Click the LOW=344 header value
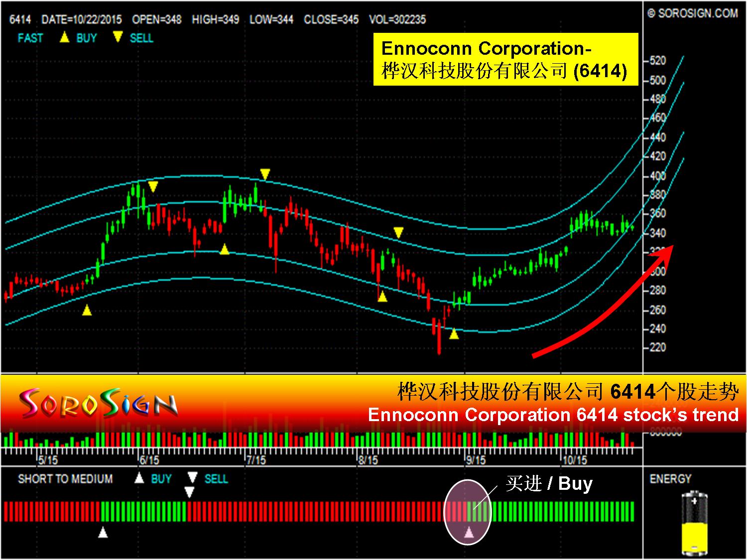747x560 pixels. (271, 19)
